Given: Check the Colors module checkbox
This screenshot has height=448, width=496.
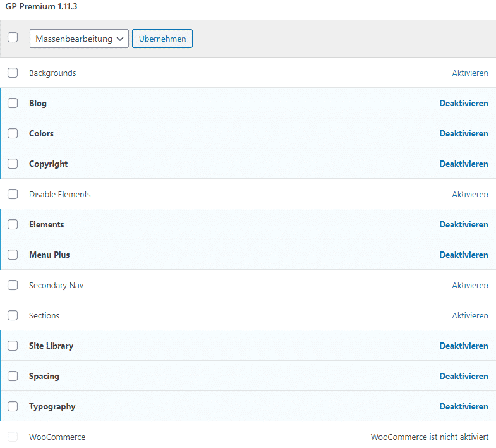Looking at the screenshot, I should tap(13, 133).
